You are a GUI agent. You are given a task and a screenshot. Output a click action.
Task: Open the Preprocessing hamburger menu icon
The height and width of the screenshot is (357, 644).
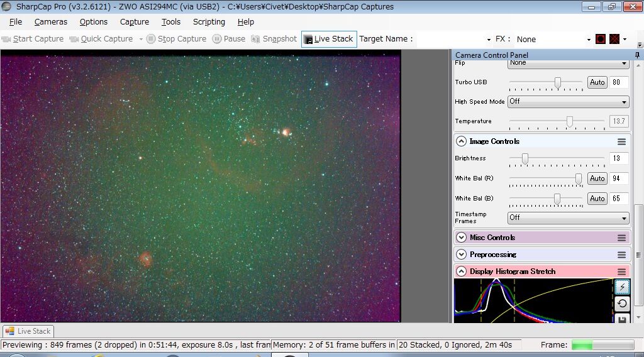pos(621,255)
